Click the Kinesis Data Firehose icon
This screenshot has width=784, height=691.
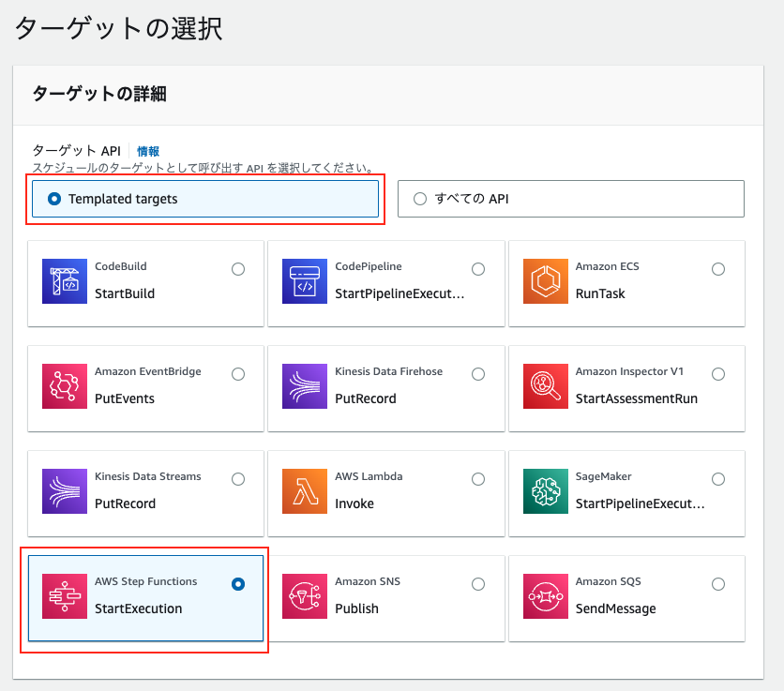pos(305,386)
